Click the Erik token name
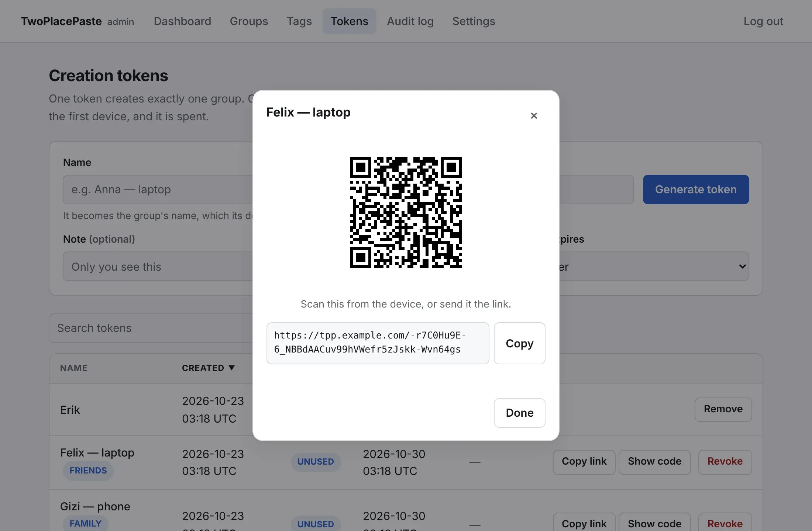This screenshot has width=812, height=531. [x=70, y=410]
